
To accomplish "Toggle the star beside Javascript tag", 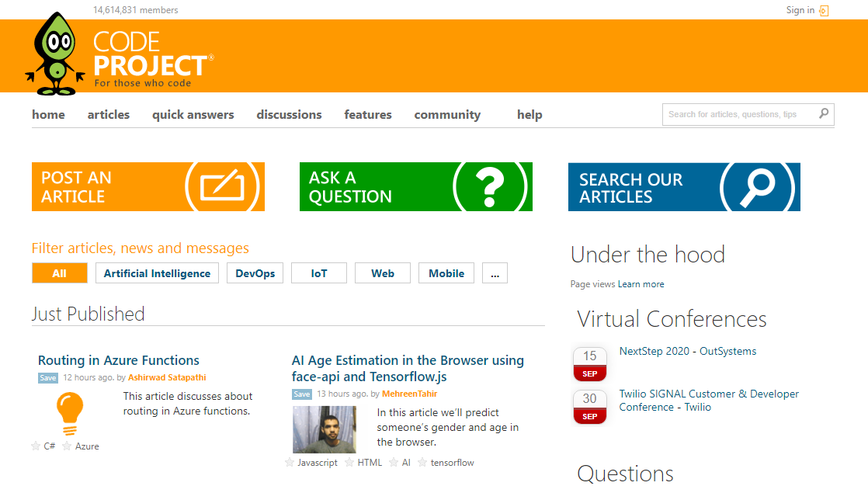I will (290, 463).
